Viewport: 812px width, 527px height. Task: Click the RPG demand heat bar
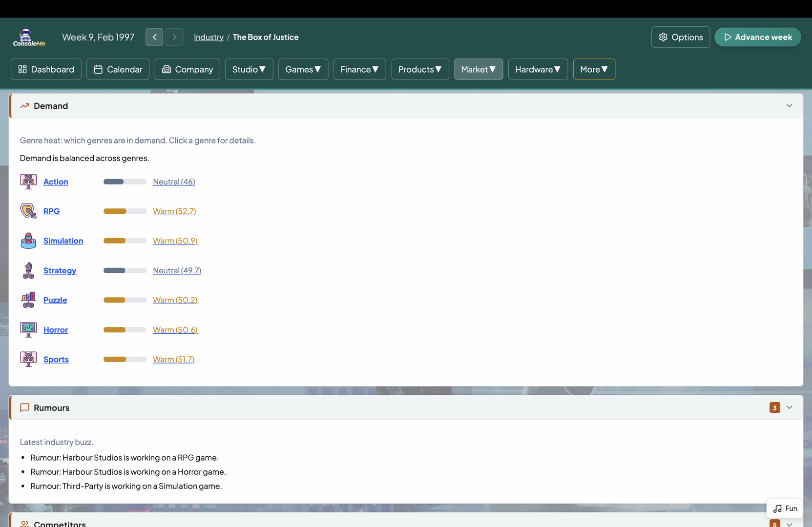pyautogui.click(x=125, y=211)
